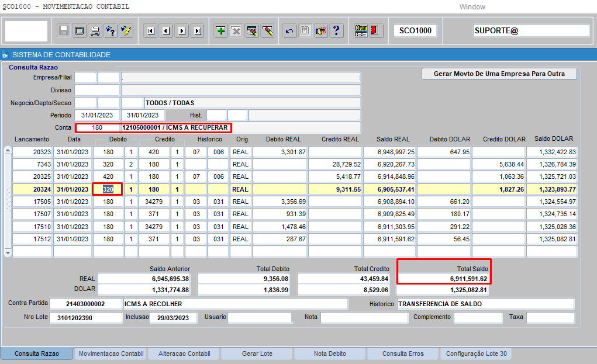This screenshot has height=364, width=597.
Task: Switch to the Consulta Razao tab
Action: tap(37, 353)
